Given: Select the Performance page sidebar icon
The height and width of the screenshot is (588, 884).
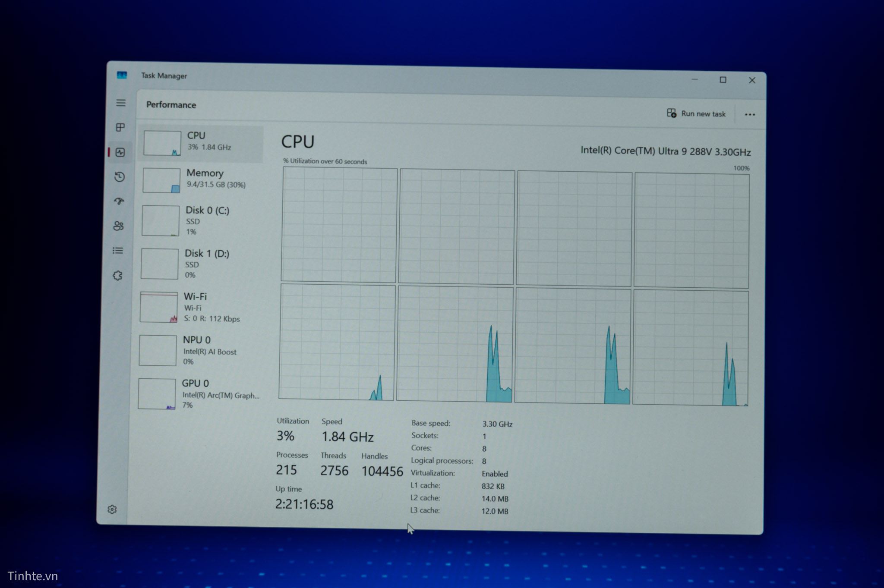Looking at the screenshot, I should [x=120, y=152].
